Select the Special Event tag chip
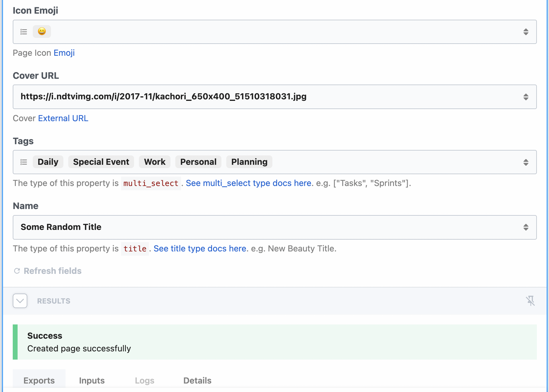Image resolution: width=549 pixels, height=392 pixels. (101, 162)
